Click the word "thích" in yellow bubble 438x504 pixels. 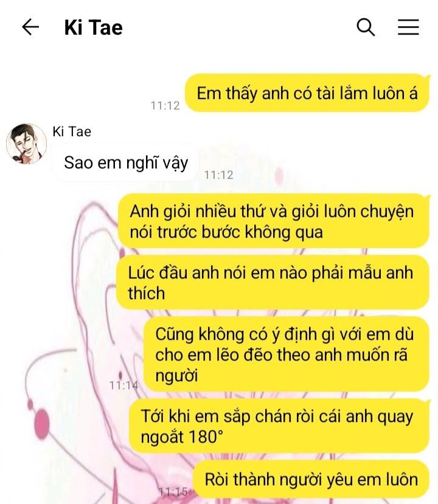147,294
